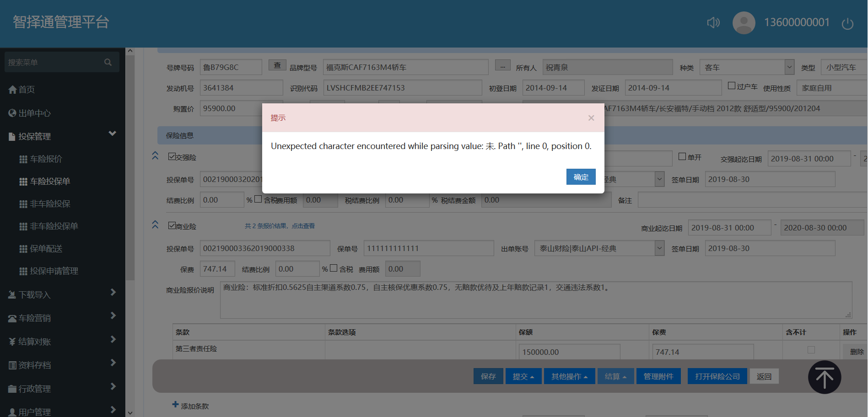The image size is (868, 417).
Task: Collapse the 交强险 section double chevron
Action: click(155, 155)
